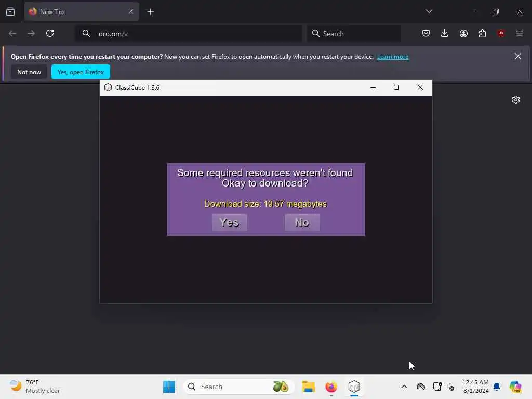This screenshot has height=399, width=532.
Task: Maximize the ClassiCube 1.3.6 window
Action: click(396, 87)
